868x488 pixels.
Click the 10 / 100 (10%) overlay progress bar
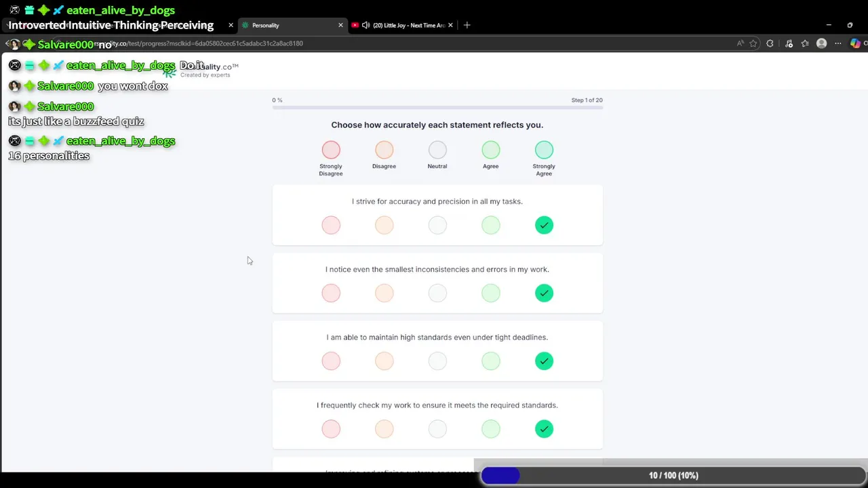(x=673, y=476)
